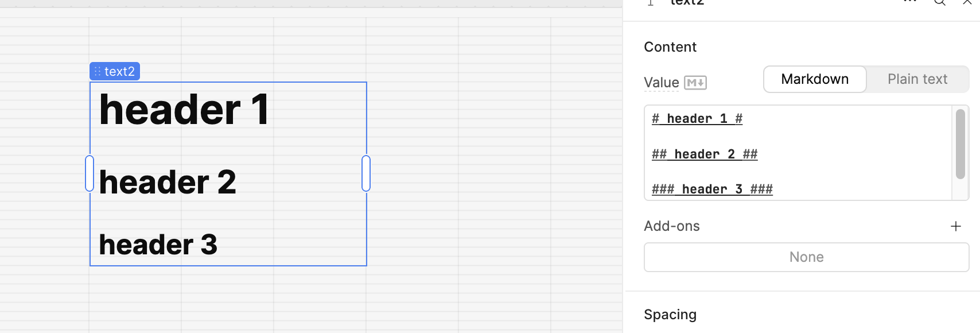Switch value mode to Markdown
The width and height of the screenshot is (980, 333).
pyautogui.click(x=815, y=79)
